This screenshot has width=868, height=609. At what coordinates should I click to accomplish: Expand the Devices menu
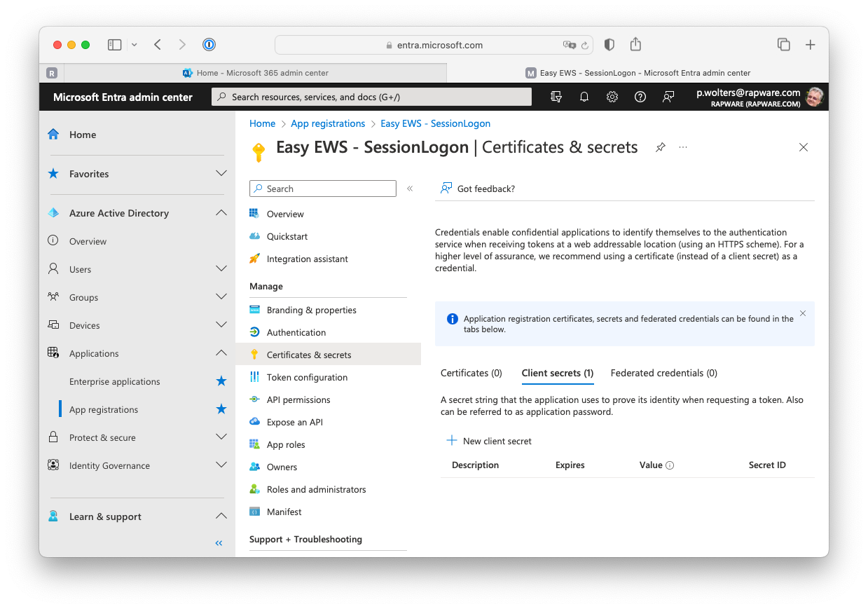[221, 324]
